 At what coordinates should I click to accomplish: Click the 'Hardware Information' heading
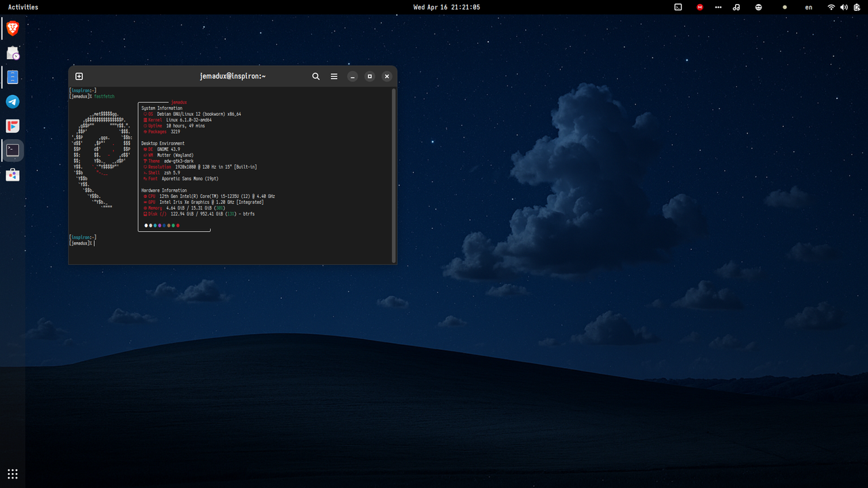(164, 190)
